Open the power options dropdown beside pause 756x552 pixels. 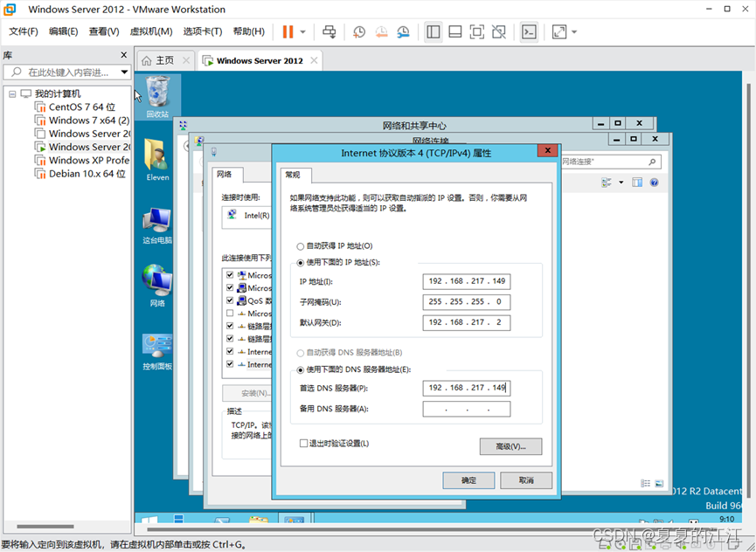click(302, 32)
